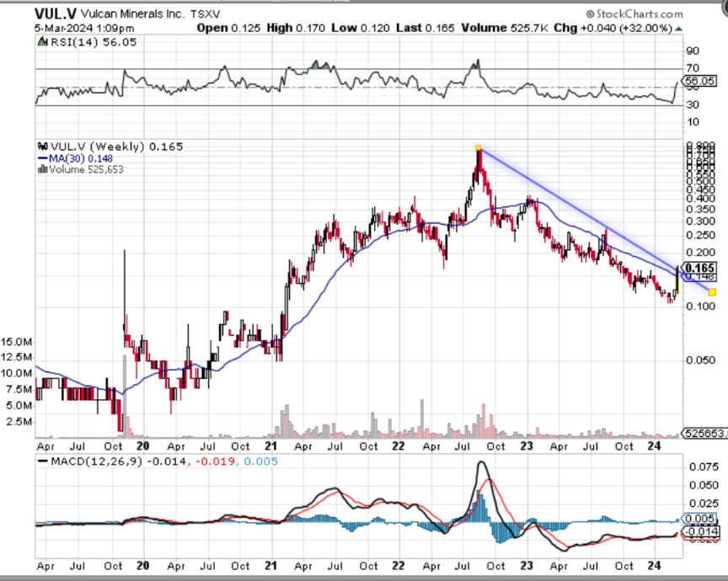Click the 30 level on RSI axis
This screenshot has height=581, width=728.
tap(693, 105)
